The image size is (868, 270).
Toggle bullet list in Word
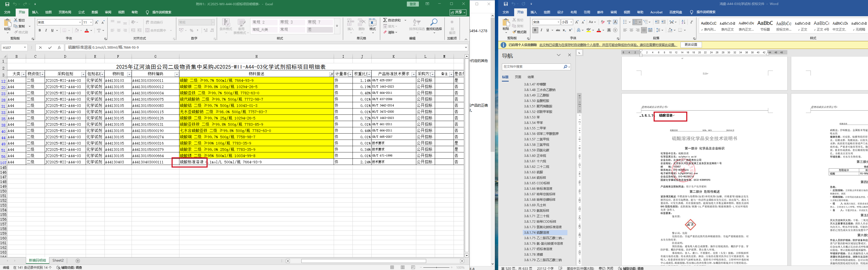click(625, 22)
